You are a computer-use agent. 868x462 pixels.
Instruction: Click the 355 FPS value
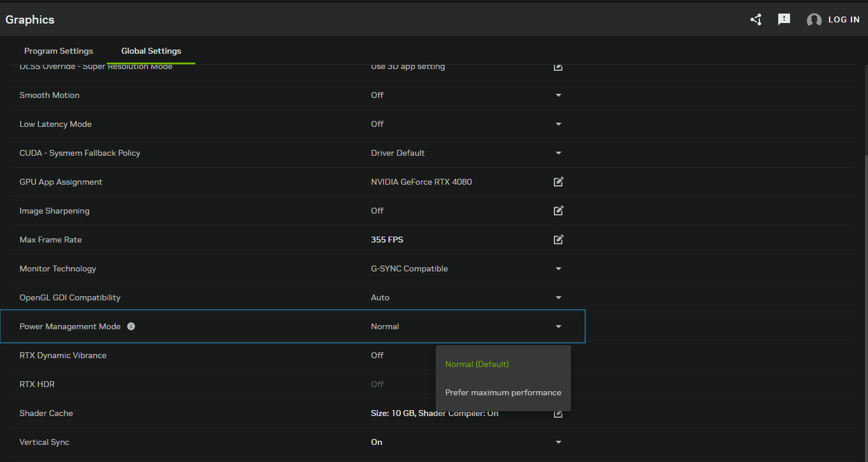[387, 240]
